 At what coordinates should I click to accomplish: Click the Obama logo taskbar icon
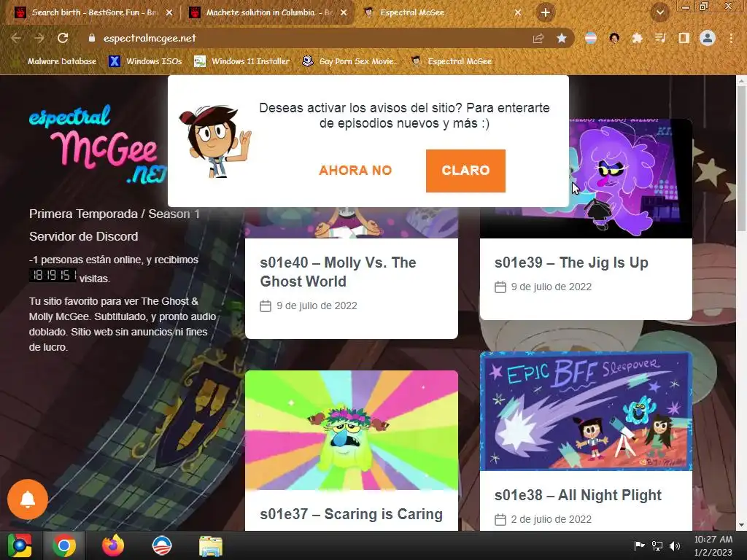tap(161, 545)
